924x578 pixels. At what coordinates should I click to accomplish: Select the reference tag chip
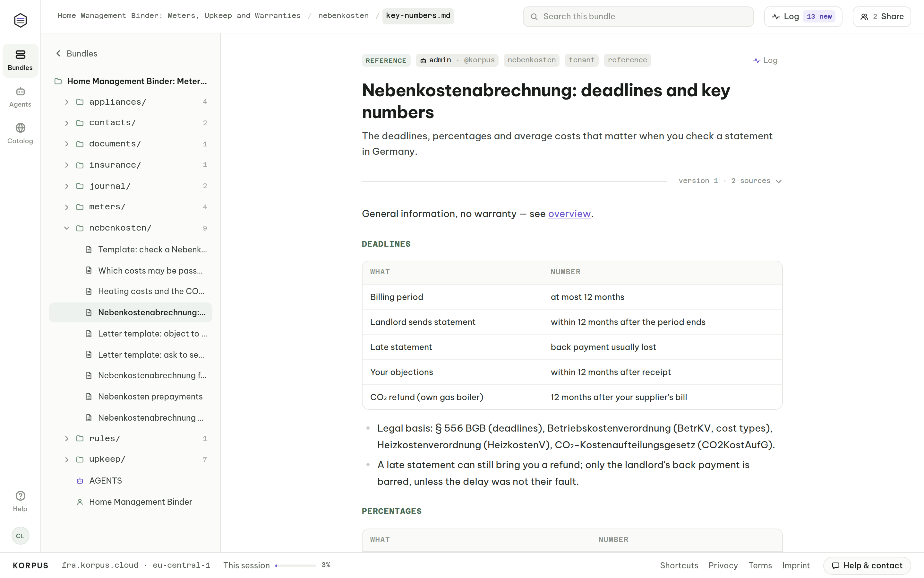click(627, 60)
